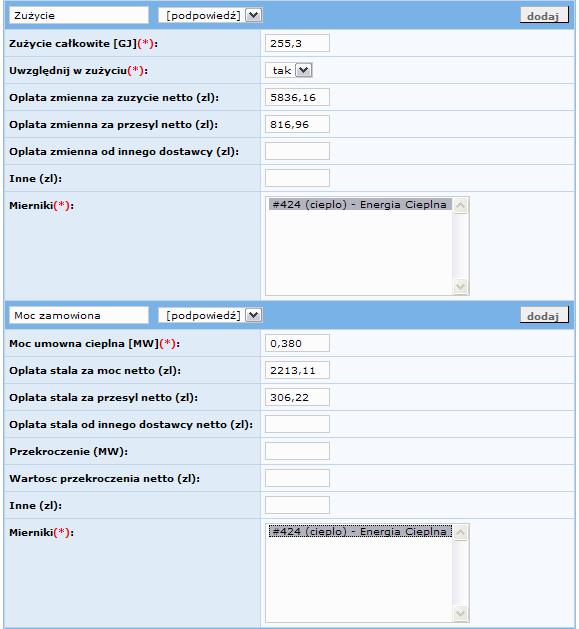Image resolution: width=579 pixels, height=629 pixels.
Task: Select #424 (cieplo) meter in the Zużycie Mierniki list
Action: click(x=360, y=205)
